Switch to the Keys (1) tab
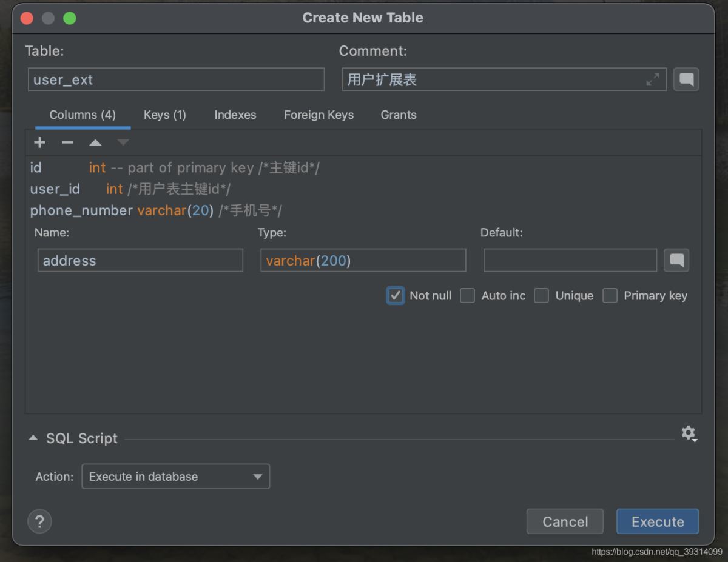728x562 pixels. point(164,115)
